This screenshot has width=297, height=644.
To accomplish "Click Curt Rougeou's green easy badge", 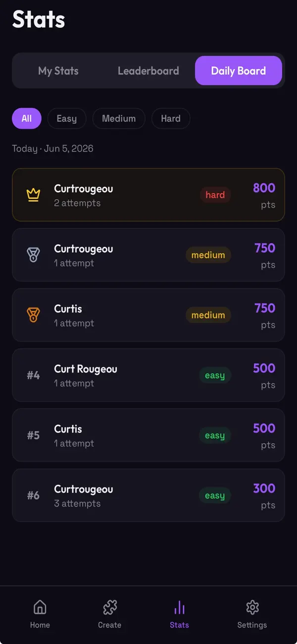I will 215,376.
